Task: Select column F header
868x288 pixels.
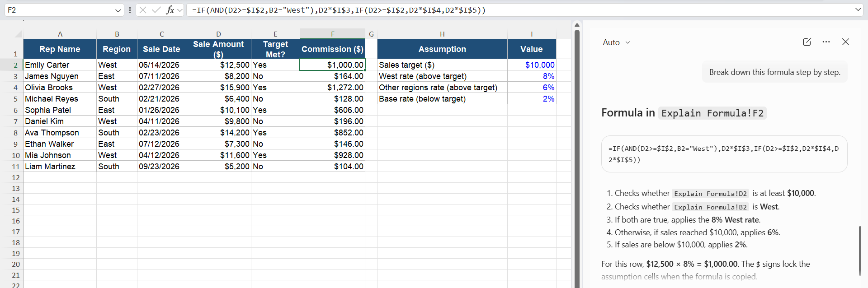Action: click(x=332, y=34)
